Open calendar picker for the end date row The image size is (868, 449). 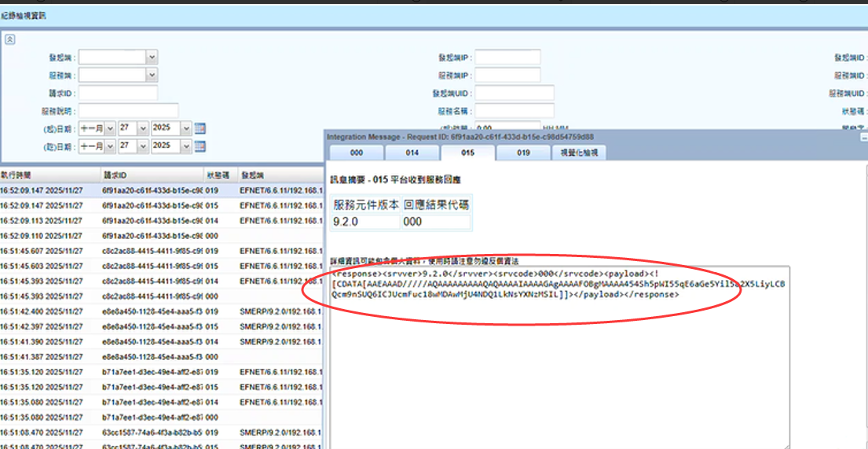pos(200,146)
